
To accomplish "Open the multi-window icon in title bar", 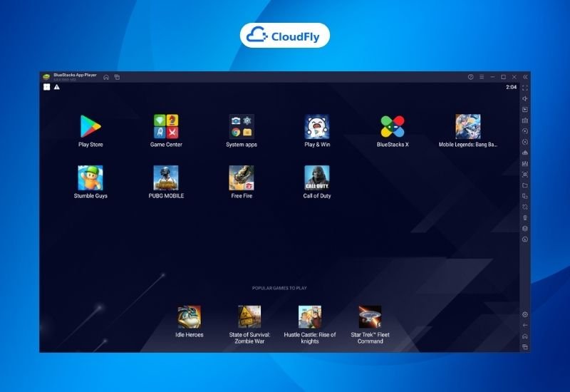I will point(117,77).
